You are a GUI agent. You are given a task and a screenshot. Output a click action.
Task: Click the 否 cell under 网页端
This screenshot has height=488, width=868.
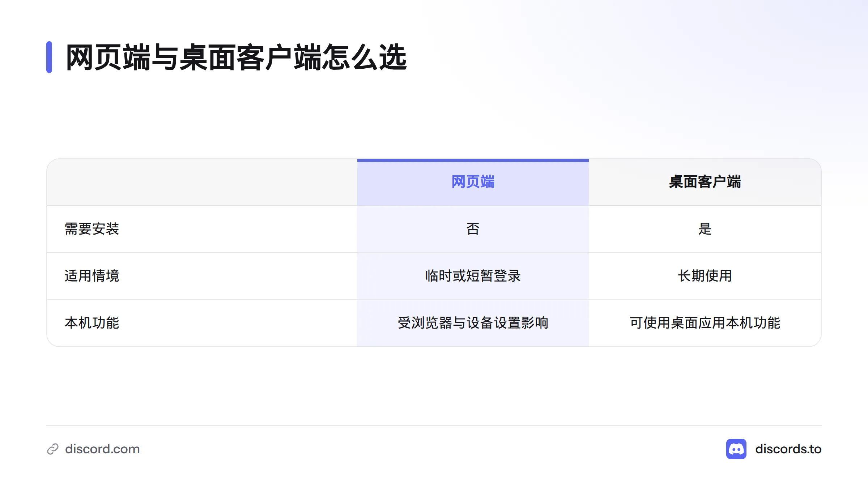click(473, 229)
